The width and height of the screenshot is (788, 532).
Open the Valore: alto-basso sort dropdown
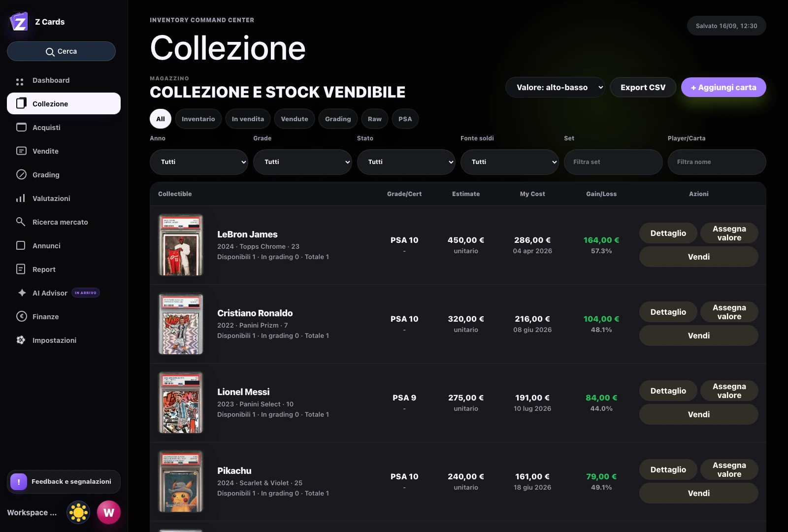point(556,87)
